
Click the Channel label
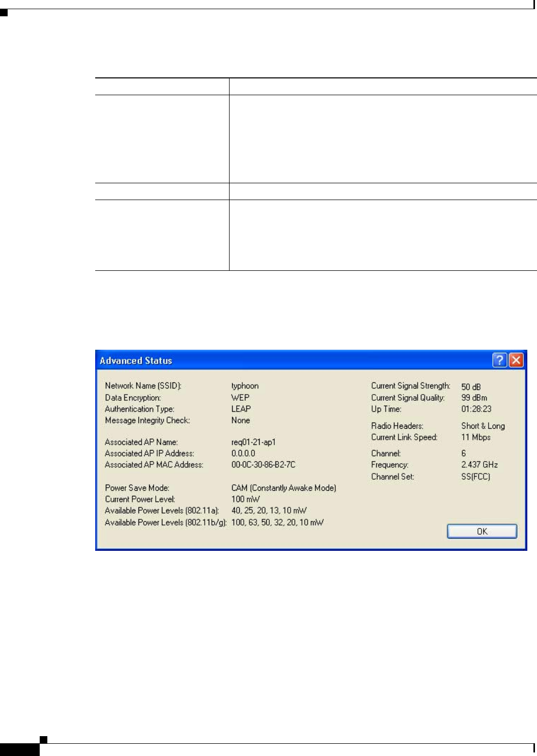[386, 453]
